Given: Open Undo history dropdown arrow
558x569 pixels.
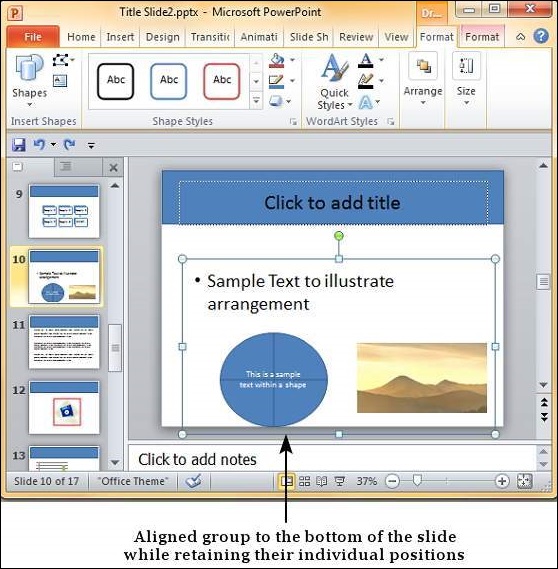Looking at the screenshot, I should (53, 145).
